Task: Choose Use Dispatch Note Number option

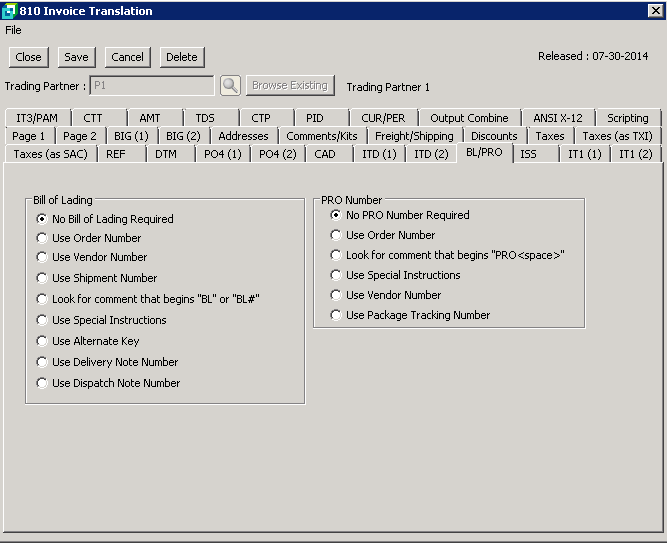Action: pyautogui.click(x=42, y=383)
